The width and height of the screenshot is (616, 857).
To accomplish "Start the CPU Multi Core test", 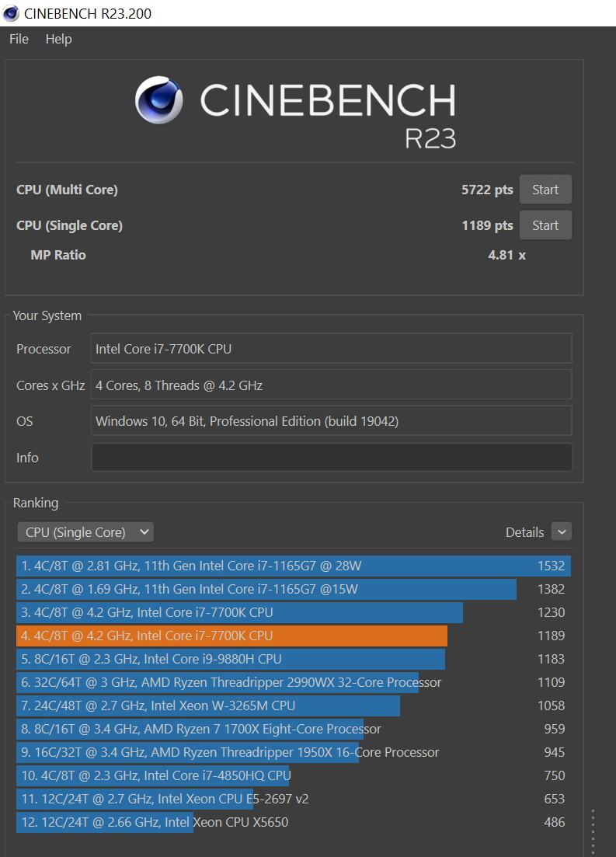I will coord(545,190).
